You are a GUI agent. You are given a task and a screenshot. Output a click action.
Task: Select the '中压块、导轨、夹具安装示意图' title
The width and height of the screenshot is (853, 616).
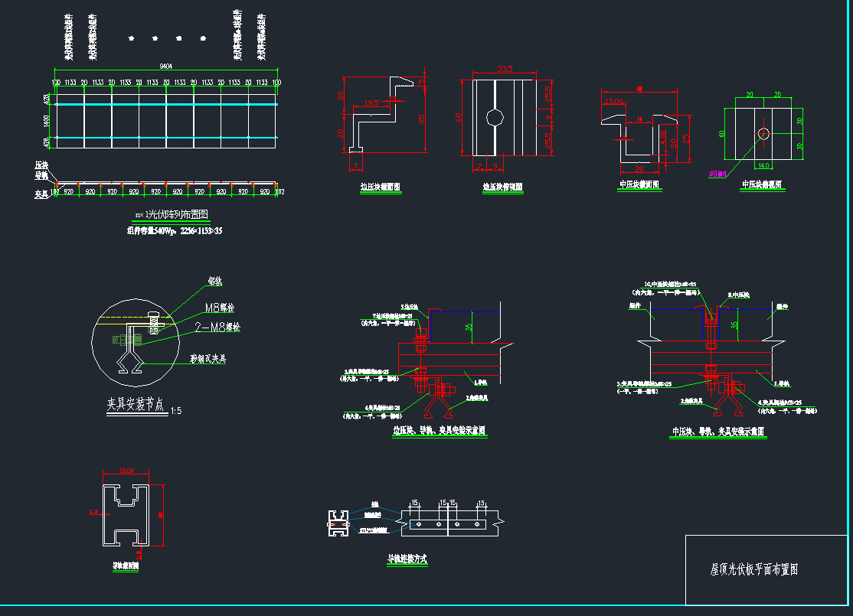click(x=717, y=432)
